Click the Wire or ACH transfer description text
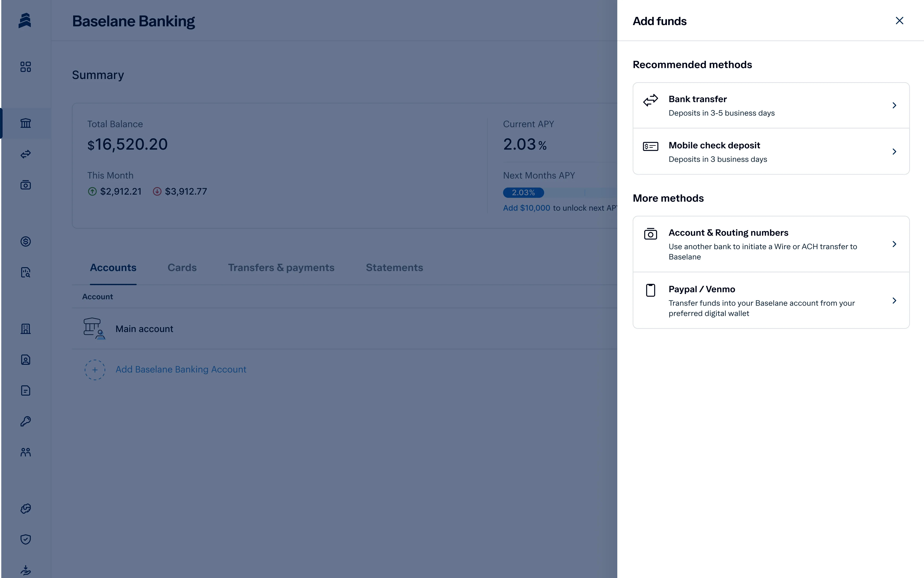The width and height of the screenshot is (924, 578). (763, 252)
